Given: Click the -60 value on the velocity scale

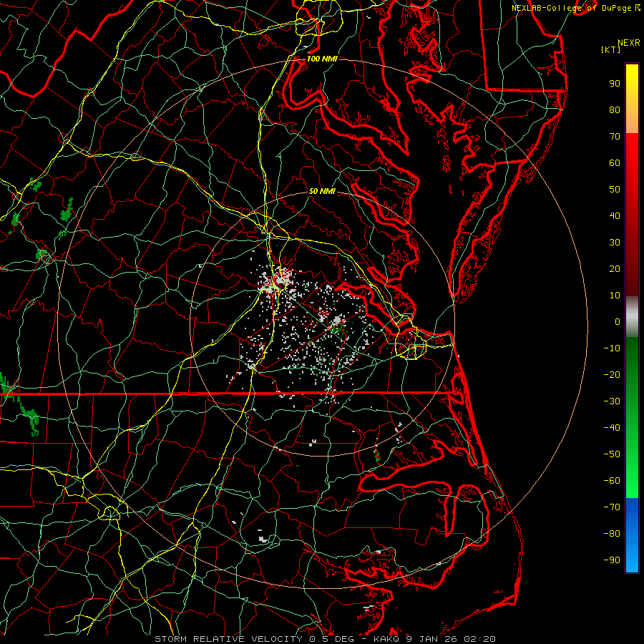Looking at the screenshot, I should pyautogui.click(x=612, y=481).
